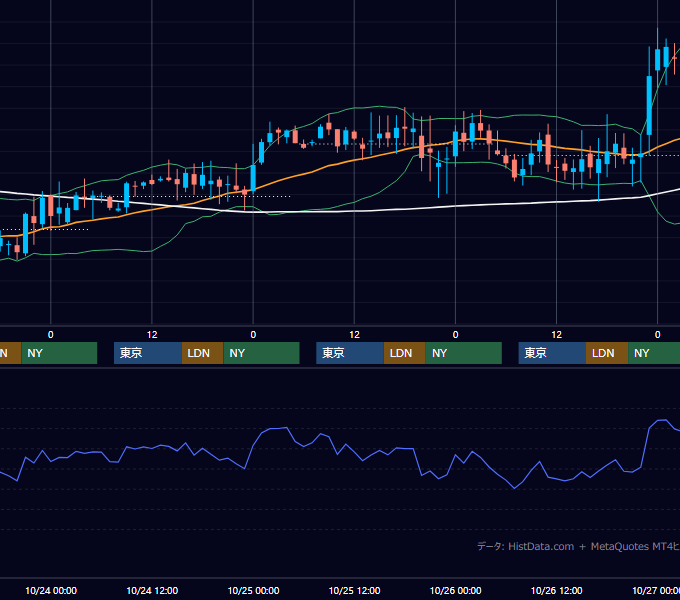Select the 東京 session block spanning 10/26 12:00
Viewport: 680px width, 600px height.
coord(552,353)
